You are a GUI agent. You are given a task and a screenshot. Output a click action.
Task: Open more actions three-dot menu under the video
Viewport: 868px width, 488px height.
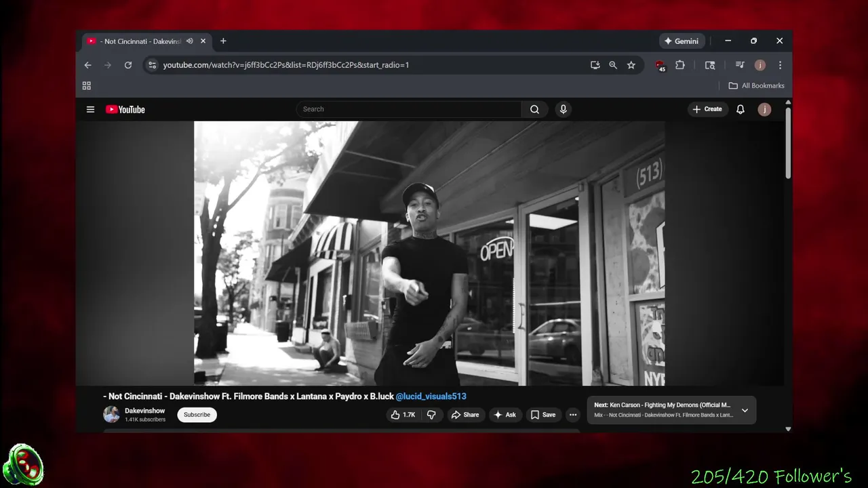[573, 415]
